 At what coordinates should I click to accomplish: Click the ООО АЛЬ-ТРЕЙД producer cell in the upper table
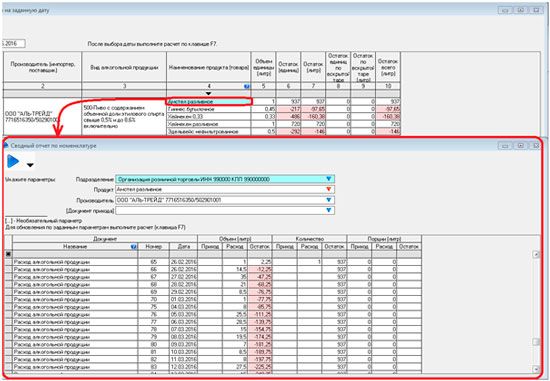point(42,116)
